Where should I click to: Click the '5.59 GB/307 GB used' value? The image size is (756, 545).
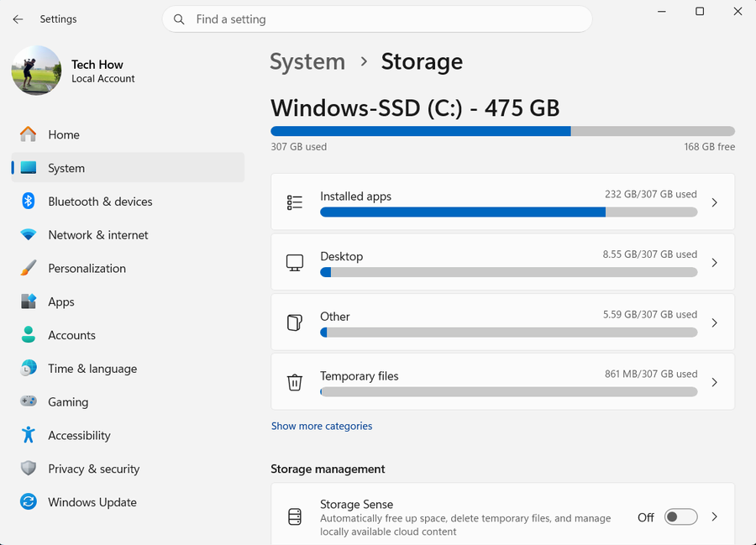[x=650, y=314]
